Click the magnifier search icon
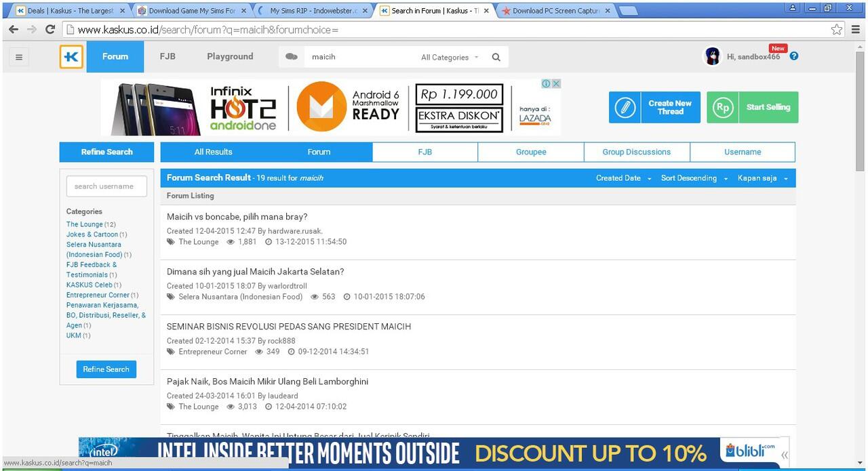This screenshot has height=471, width=868. tap(496, 57)
